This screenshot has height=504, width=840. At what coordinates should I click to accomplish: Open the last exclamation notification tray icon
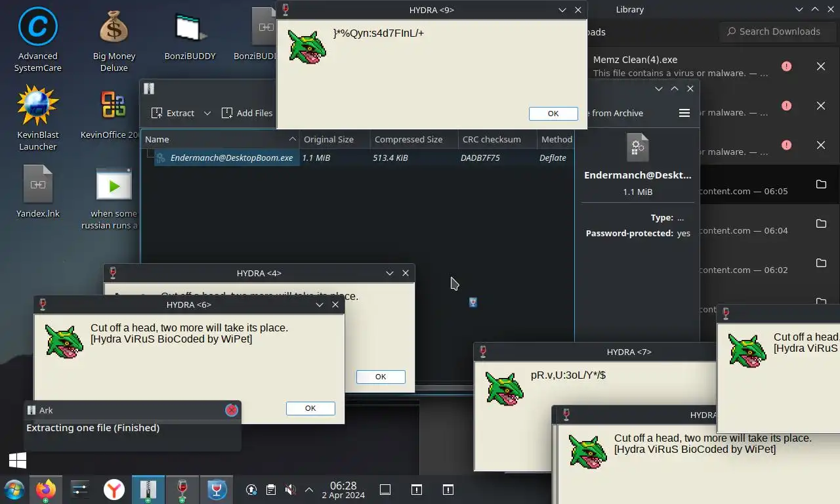(448, 490)
